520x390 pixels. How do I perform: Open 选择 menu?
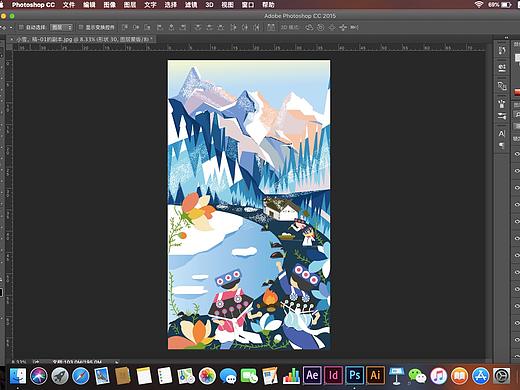click(x=170, y=5)
